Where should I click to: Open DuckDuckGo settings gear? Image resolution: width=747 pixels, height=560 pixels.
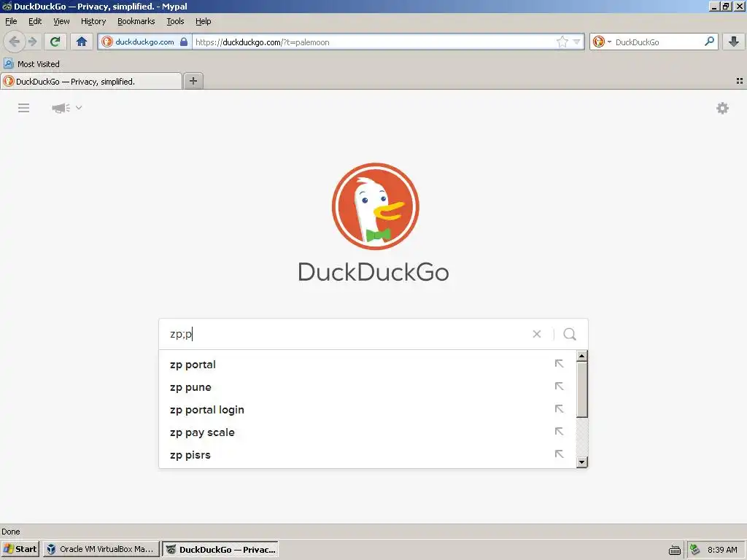(722, 108)
